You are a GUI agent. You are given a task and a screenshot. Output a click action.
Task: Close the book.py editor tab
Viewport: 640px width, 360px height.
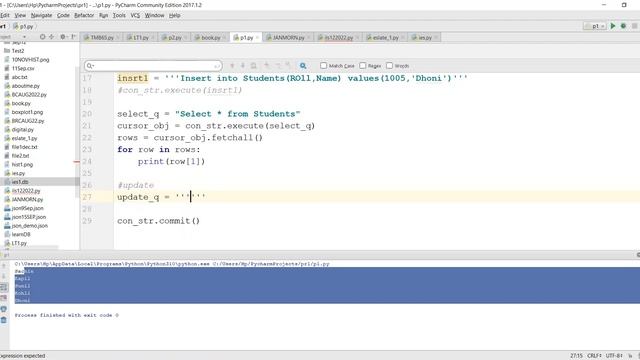[224, 38]
